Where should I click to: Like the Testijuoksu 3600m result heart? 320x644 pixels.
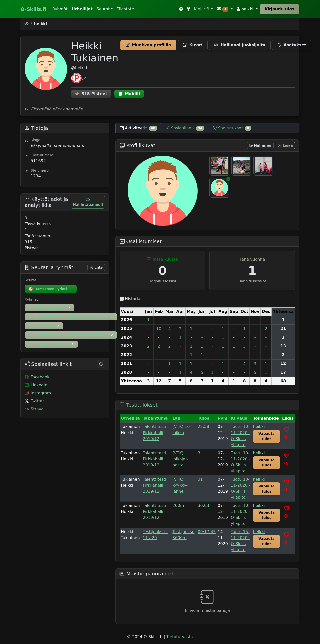(287, 535)
